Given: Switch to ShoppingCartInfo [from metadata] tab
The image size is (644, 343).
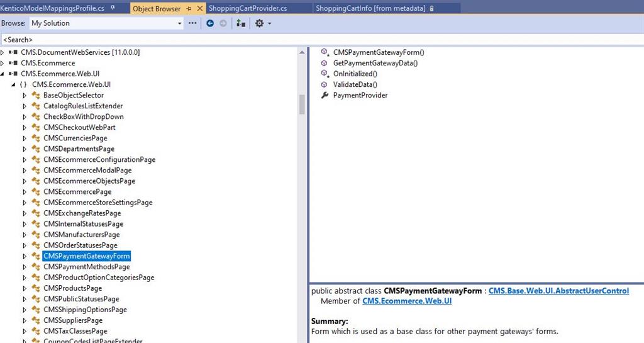Looking at the screenshot, I should click(370, 8).
